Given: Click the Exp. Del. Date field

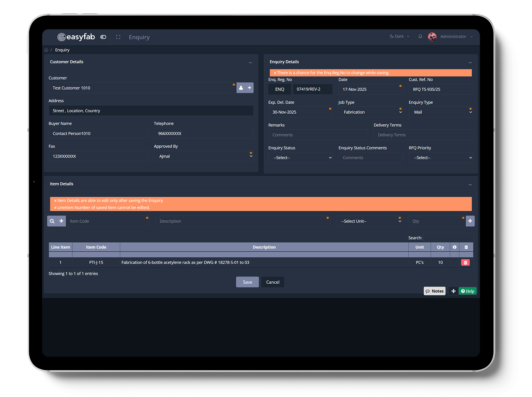Looking at the screenshot, I should 300,112.
